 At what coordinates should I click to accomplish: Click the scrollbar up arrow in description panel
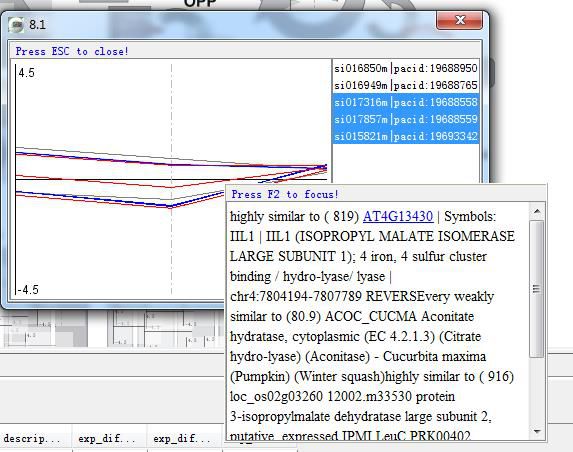pos(537,211)
